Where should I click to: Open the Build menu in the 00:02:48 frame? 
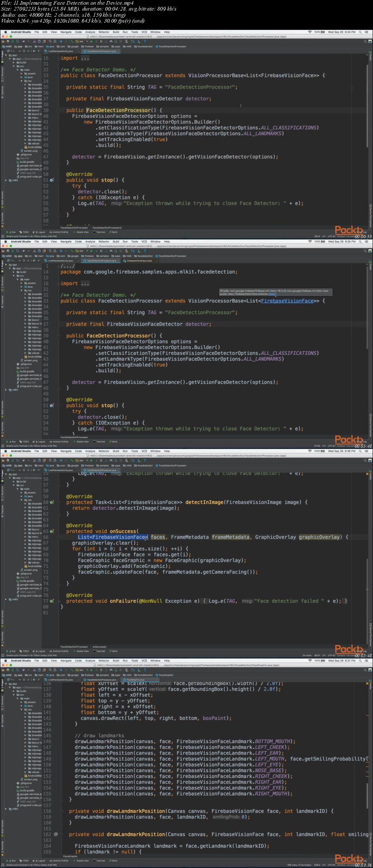(x=116, y=451)
